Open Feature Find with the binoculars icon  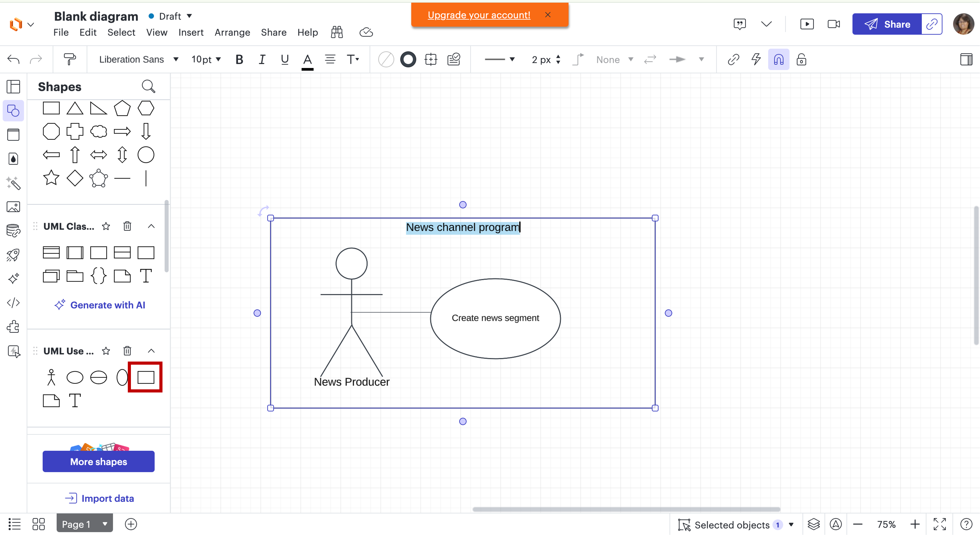pyautogui.click(x=336, y=32)
